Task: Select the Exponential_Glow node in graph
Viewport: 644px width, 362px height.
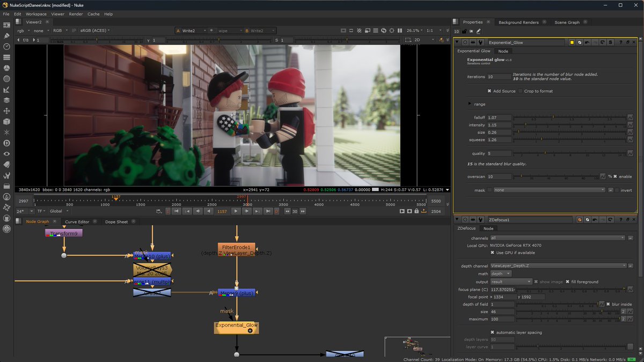Action: [x=236, y=327]
